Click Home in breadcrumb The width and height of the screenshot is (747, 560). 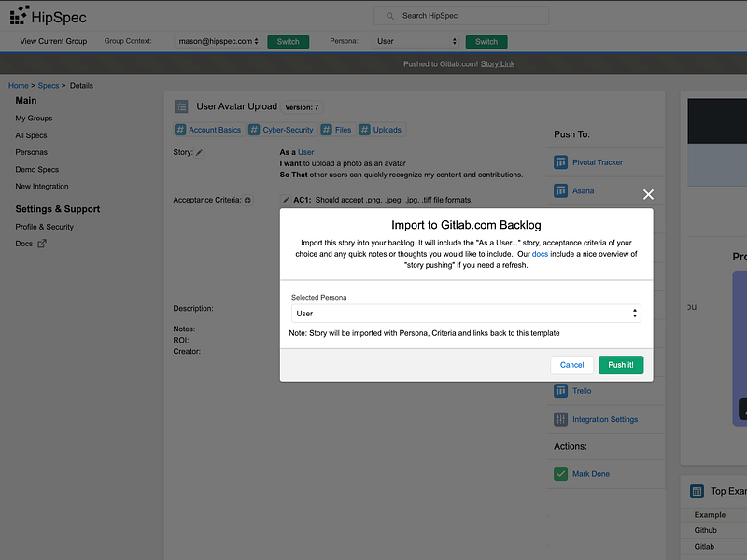[18, 86]
